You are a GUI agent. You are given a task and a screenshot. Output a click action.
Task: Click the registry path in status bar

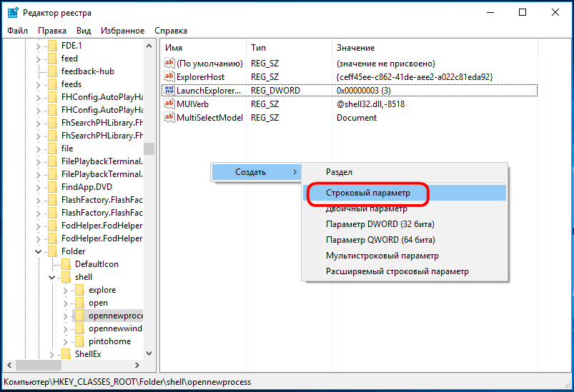point(127,382)
